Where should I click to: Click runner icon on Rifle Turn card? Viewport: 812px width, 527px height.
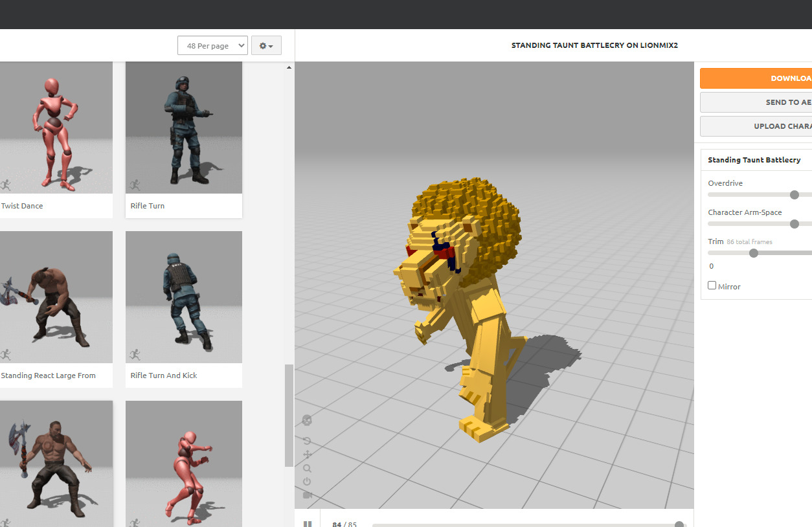coord(135,185)
